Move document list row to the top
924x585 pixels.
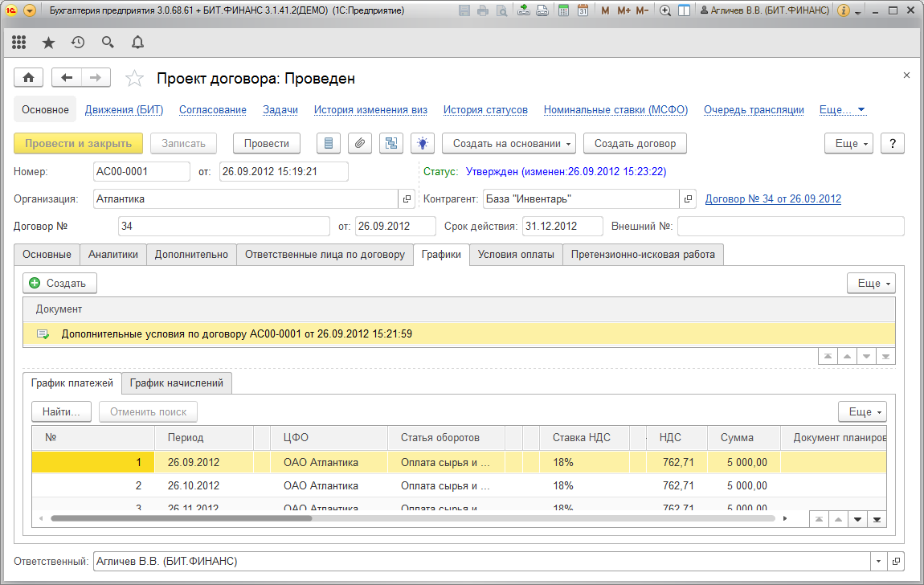click(828, 357)
